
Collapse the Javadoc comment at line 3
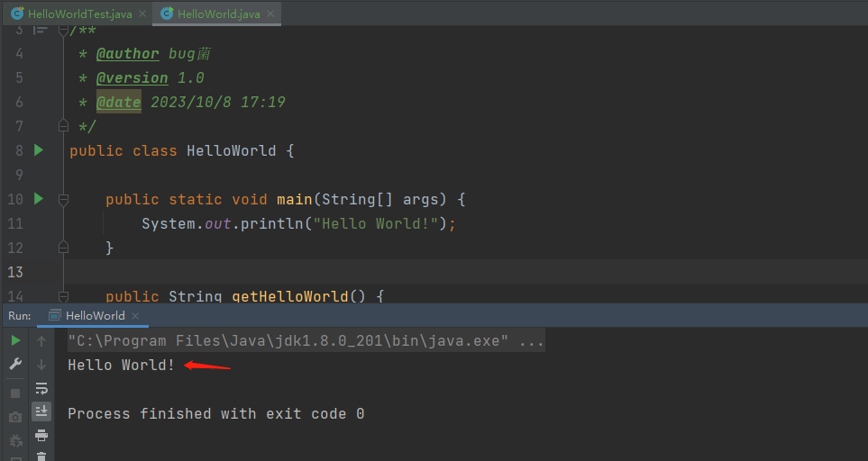[x=64, y=31]
